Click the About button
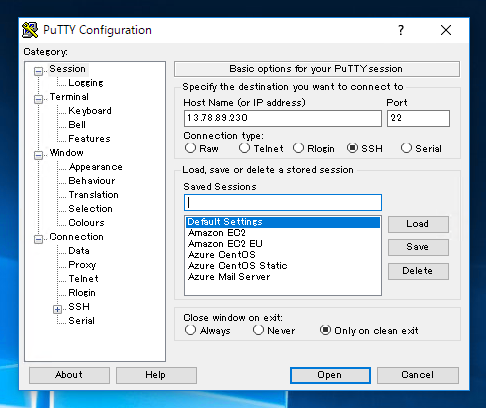This screenshot has height=408, width=486. (69, 375)
